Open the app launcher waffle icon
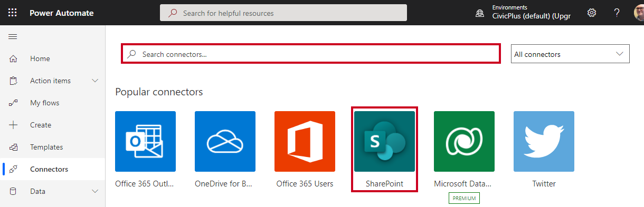This screenshot has width=644, height=207. point(13,13)
